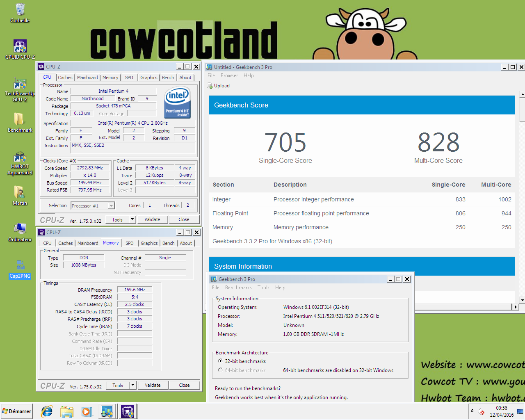Open the Graphics tab in top CPU-Z
525x420 pixels.
(x=149, y=78)
